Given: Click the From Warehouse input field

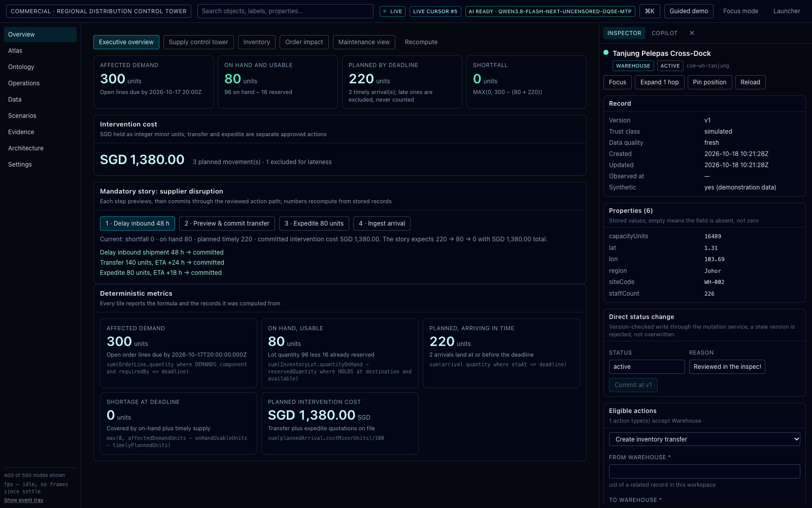Looking at the screenshot, I should click(x=704, y=471).
